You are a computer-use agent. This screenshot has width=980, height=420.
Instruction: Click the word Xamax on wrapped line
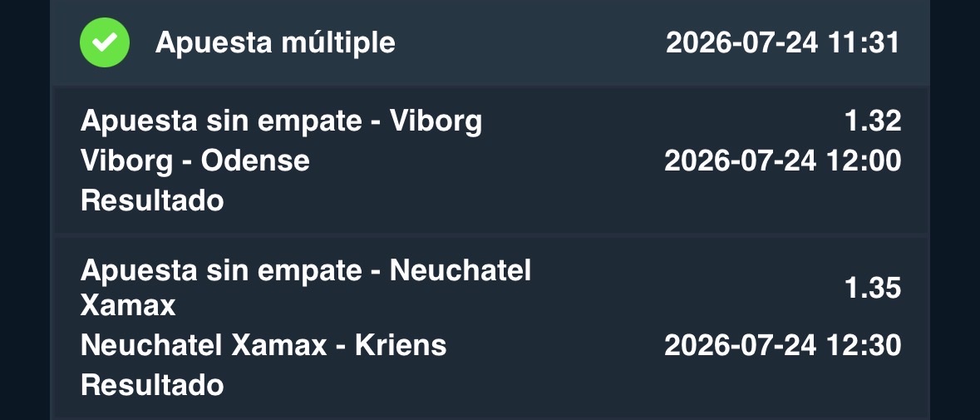[128, 305]
